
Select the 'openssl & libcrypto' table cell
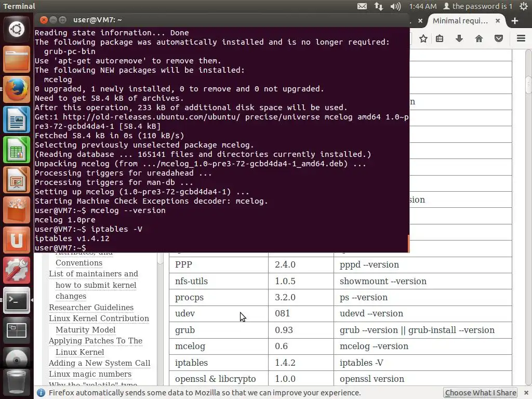tap(219, 379)
